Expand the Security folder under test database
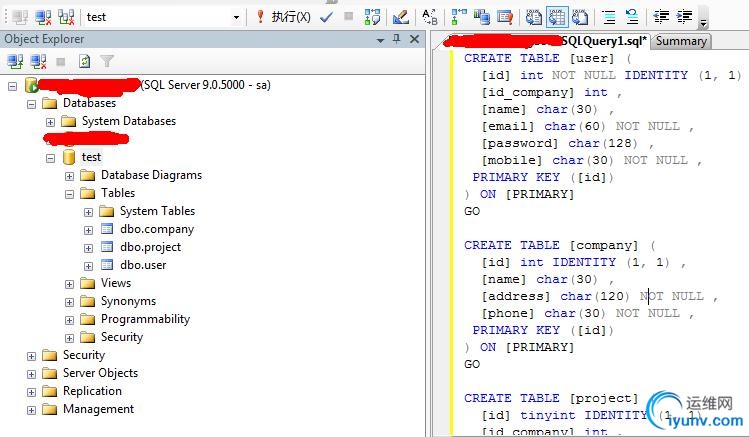Viewport: 749px width, 437px height. 70,338
